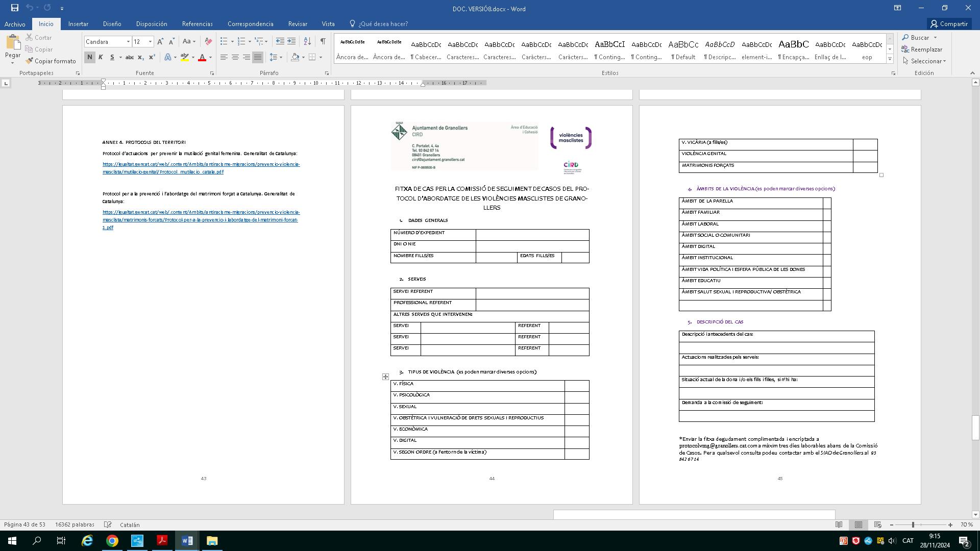Toggle italic formatting K button
This screenshot has height=551, width=980.
pyautogui.click(x=101, y=57)
